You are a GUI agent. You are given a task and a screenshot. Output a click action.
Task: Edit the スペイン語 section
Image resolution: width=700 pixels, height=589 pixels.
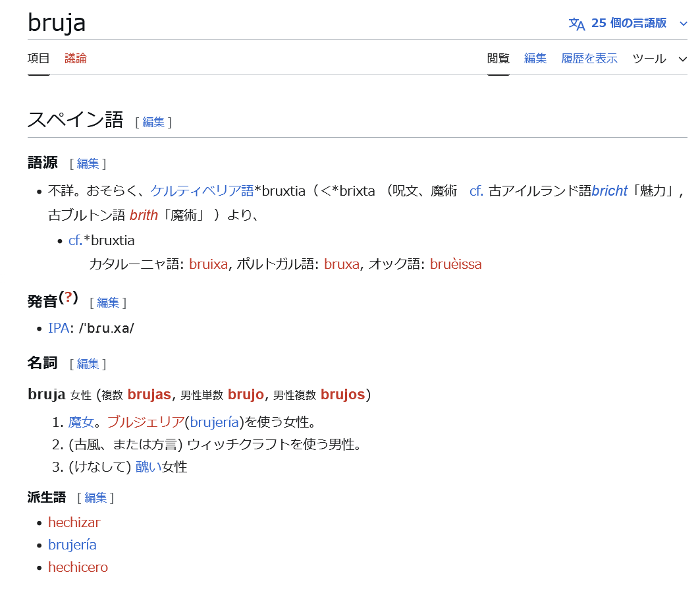(x=153, y=122)
